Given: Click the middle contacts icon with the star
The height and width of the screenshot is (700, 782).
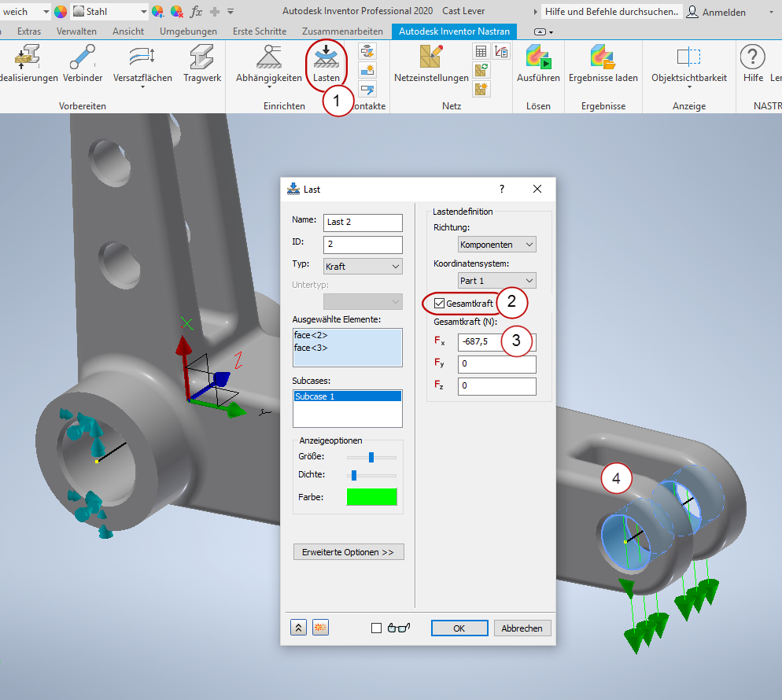Looking at the screenshot, I should [x=367, y=70].
